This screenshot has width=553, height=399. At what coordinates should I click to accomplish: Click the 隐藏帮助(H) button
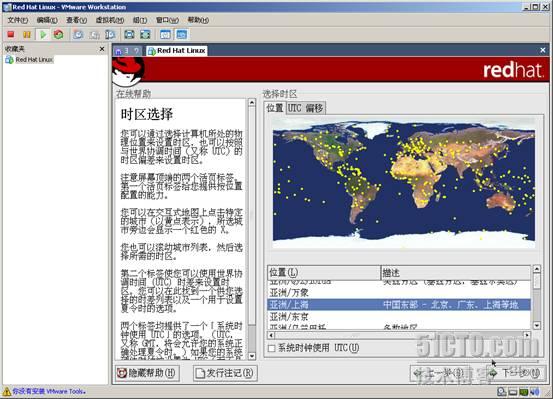pyautogui.click(x=148, y=373)
